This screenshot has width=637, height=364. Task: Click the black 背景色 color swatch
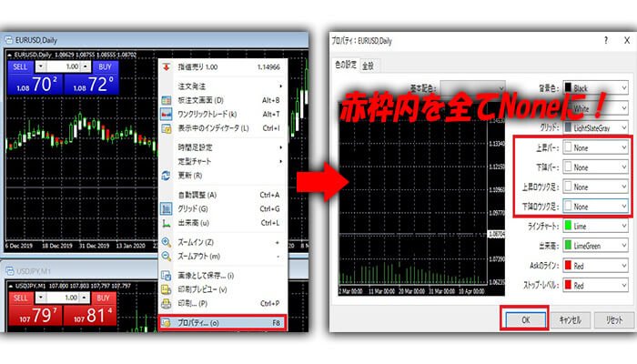[x=568, y=87]
